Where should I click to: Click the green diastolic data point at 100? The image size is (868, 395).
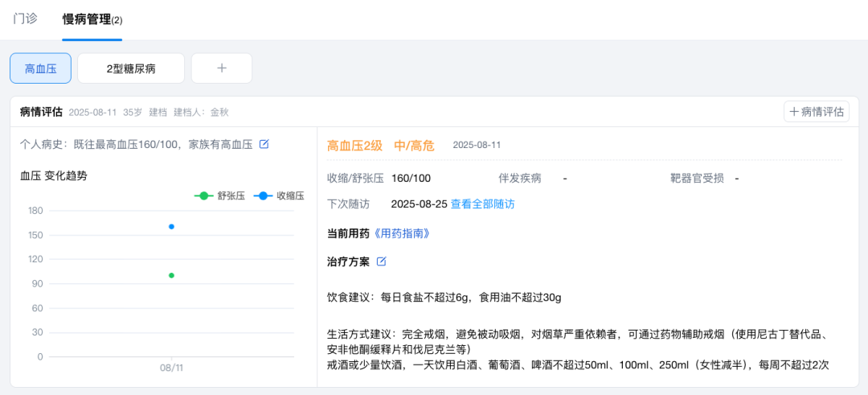172,275
